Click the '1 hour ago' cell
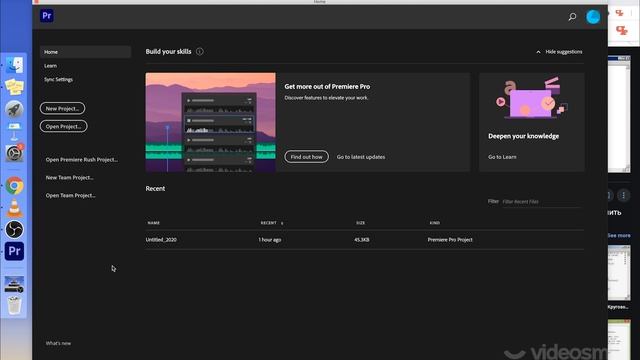Viewport: 640px width, 360px height. click(x=269, y=240)
